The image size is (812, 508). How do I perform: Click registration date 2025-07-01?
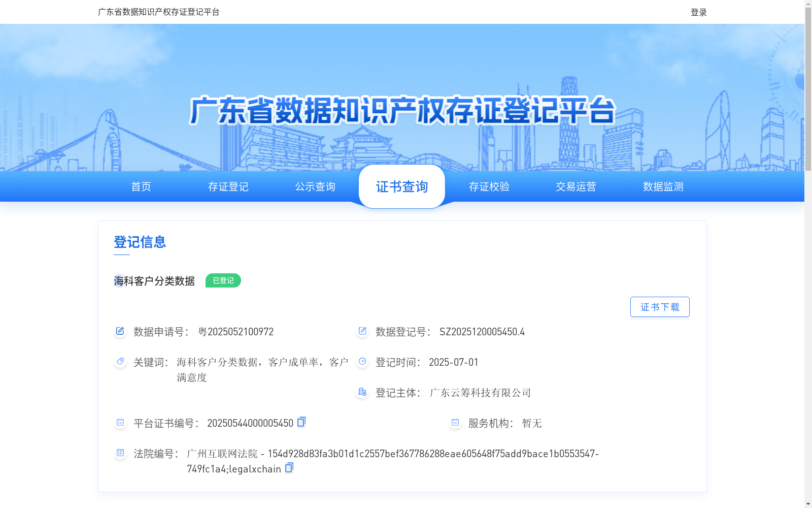point(454,362)
